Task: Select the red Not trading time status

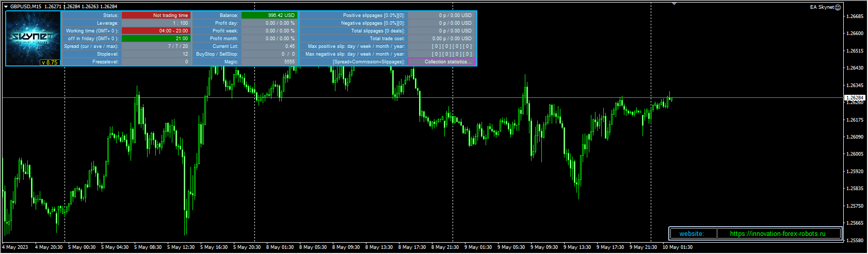Action: click(156, 15)
